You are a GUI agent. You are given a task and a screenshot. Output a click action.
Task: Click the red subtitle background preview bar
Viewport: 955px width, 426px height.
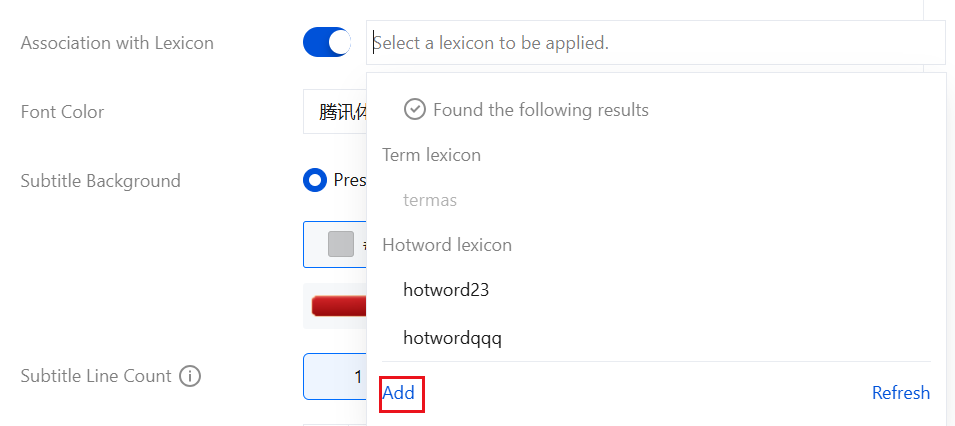[339, 306]
